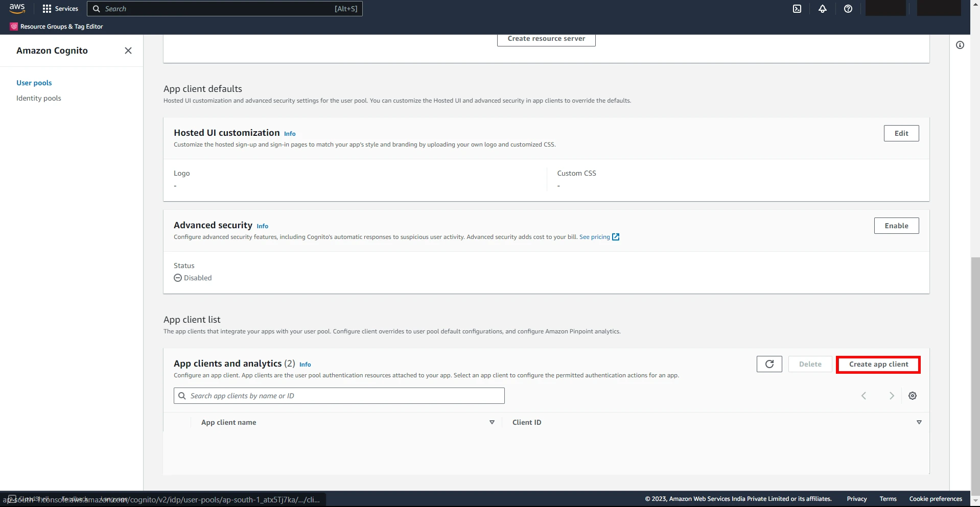Open app client table preferences gear

913,396
